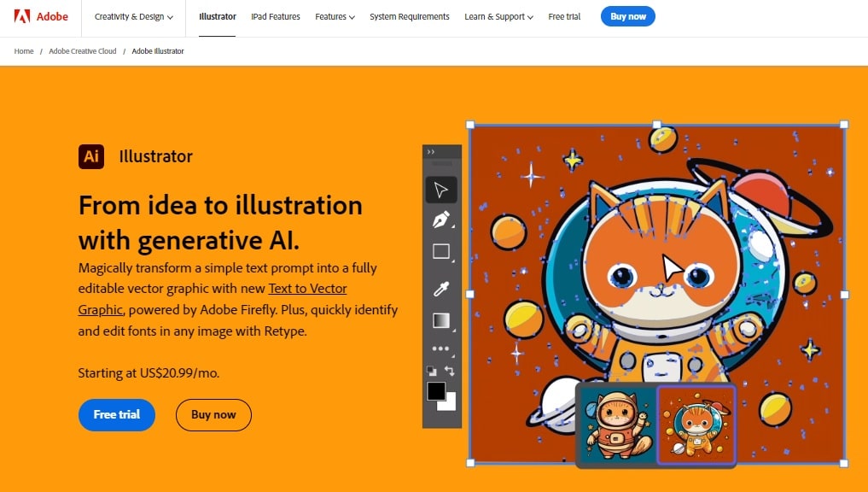
Task: Click the blue Free trial hero button
Action: [117, 414]
